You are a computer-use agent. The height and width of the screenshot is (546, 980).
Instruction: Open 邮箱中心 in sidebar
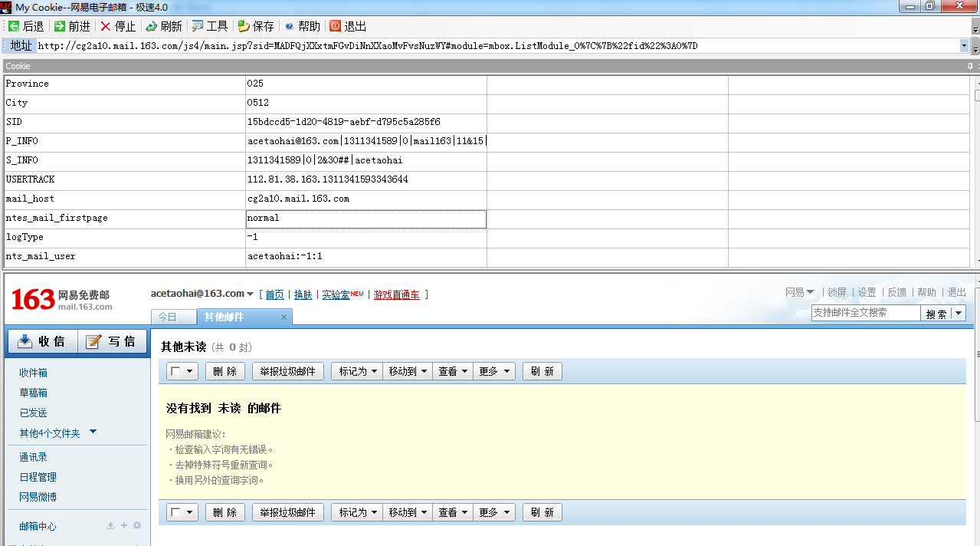[38, 526]
